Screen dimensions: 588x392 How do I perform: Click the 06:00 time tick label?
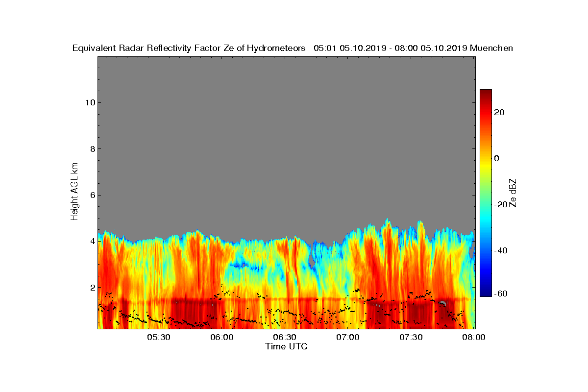point(221,338)
